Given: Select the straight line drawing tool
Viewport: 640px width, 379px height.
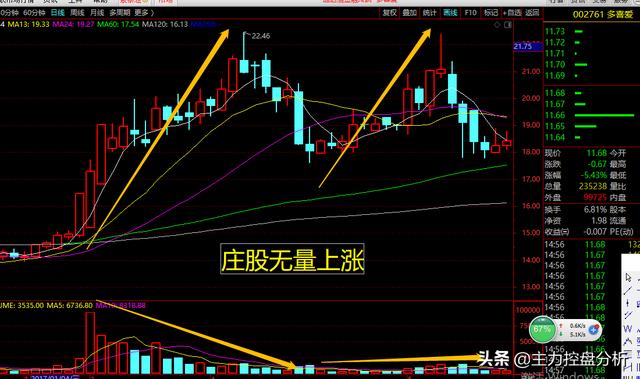Looking at the screenshot, I should tap(628, 291).
